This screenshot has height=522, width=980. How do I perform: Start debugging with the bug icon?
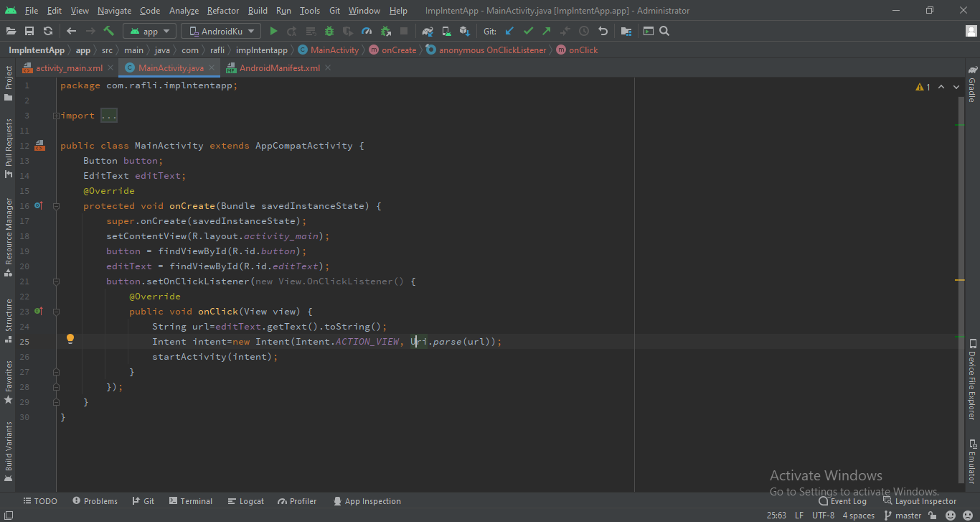pos(329,31)
